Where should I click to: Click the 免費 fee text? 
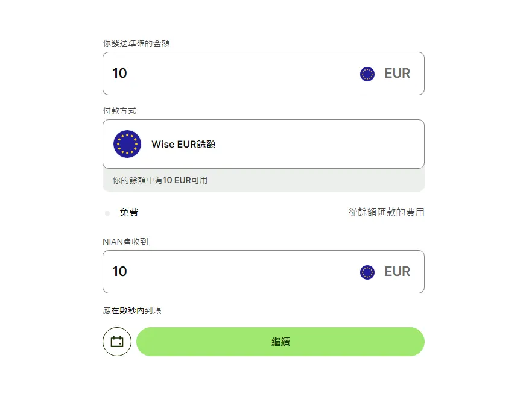(x=129, y=213)
